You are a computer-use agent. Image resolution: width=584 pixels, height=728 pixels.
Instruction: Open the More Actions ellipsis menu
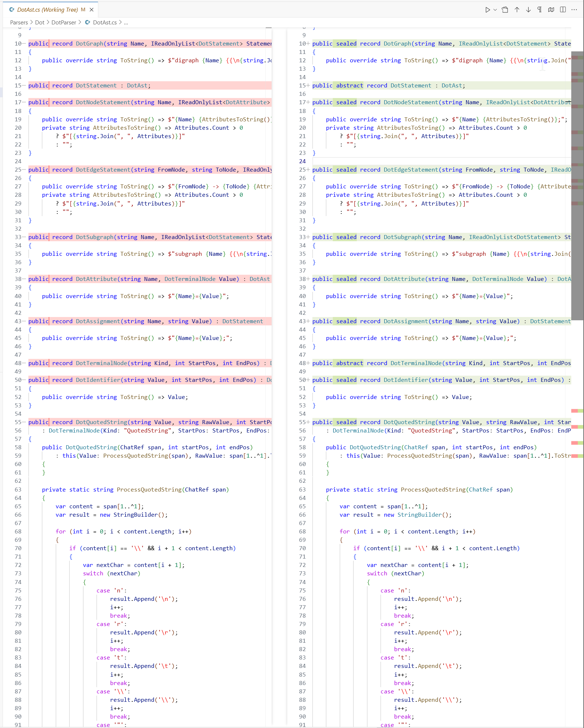click(x=574, y=10)
